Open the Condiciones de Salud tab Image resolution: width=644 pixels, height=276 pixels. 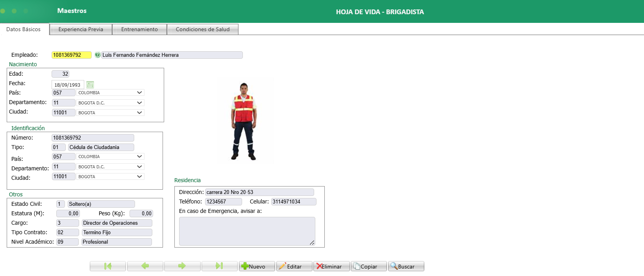(x=203, y=29)
